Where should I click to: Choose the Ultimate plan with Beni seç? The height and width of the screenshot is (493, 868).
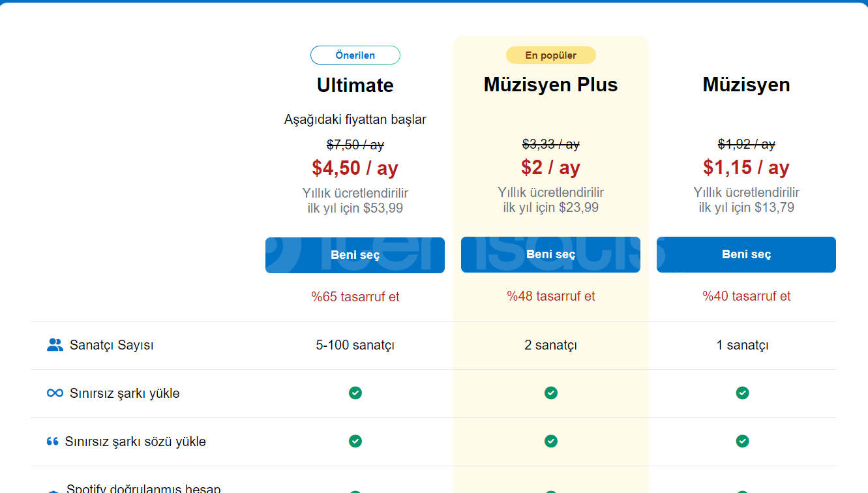click(x=355, y=255)
